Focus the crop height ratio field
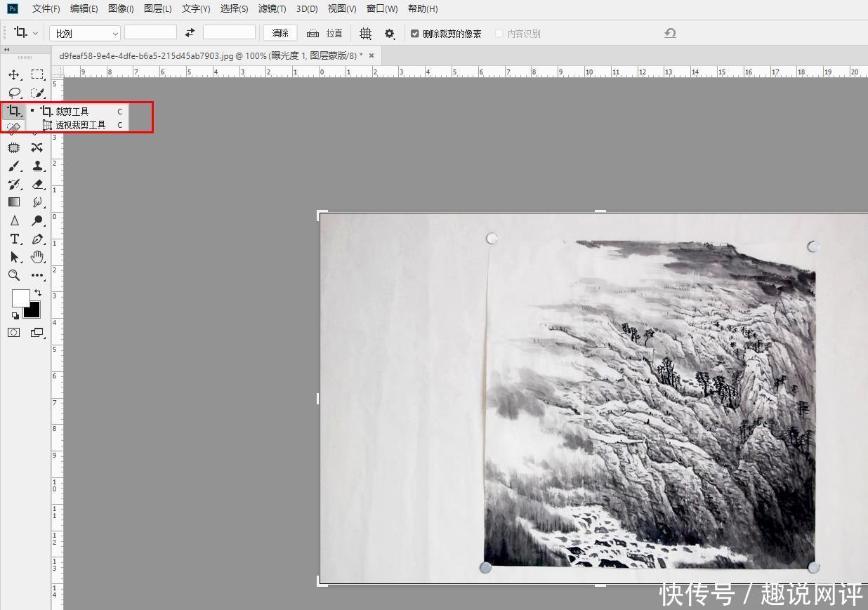The image size is (868, 610). (x=229, y=32)
